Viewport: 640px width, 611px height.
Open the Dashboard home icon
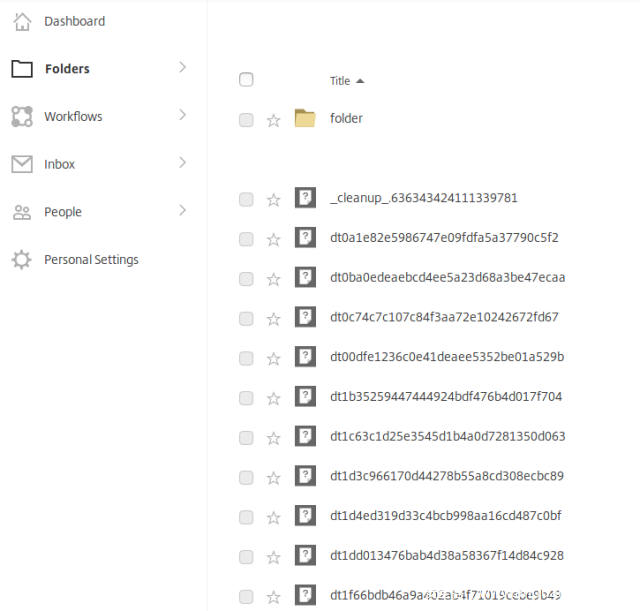pos(22,22)
